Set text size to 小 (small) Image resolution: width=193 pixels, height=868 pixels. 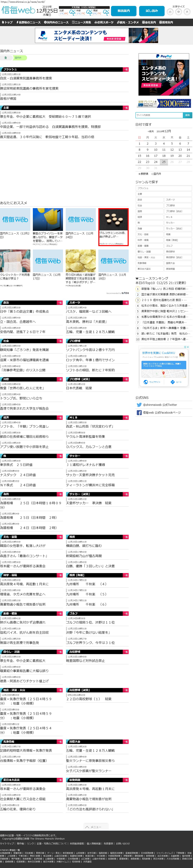[x=170, y=12]
